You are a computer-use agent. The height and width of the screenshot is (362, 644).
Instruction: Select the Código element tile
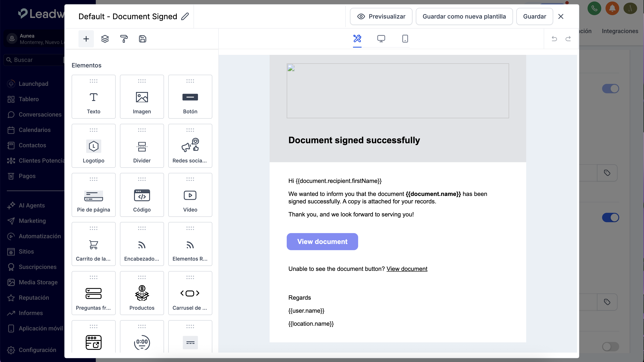click(x=142, y=195)
